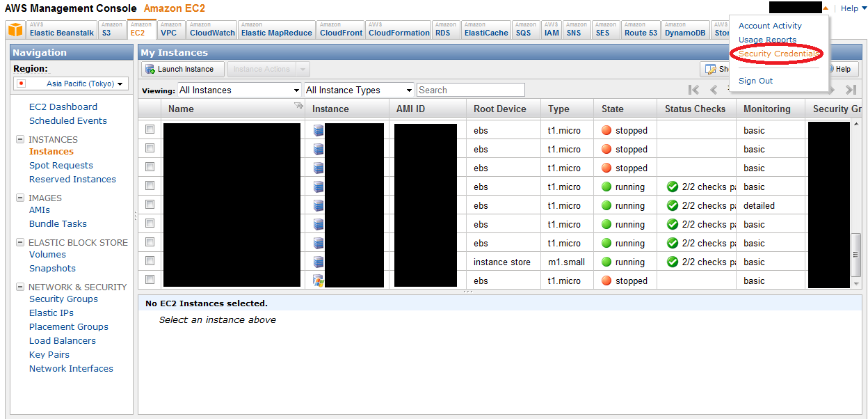Open the All Instances viewing dropdown
The width and height of the screenshot is (868, 419).
point(240,90)
